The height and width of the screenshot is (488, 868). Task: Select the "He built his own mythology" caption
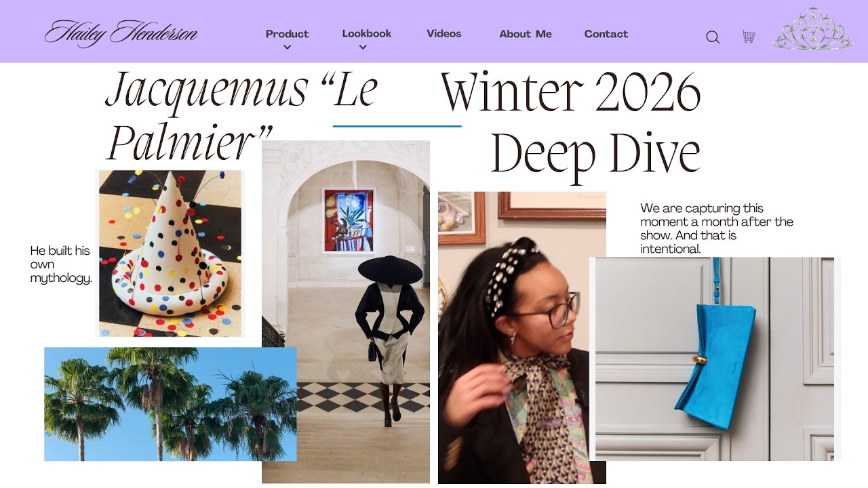point(61,264)
